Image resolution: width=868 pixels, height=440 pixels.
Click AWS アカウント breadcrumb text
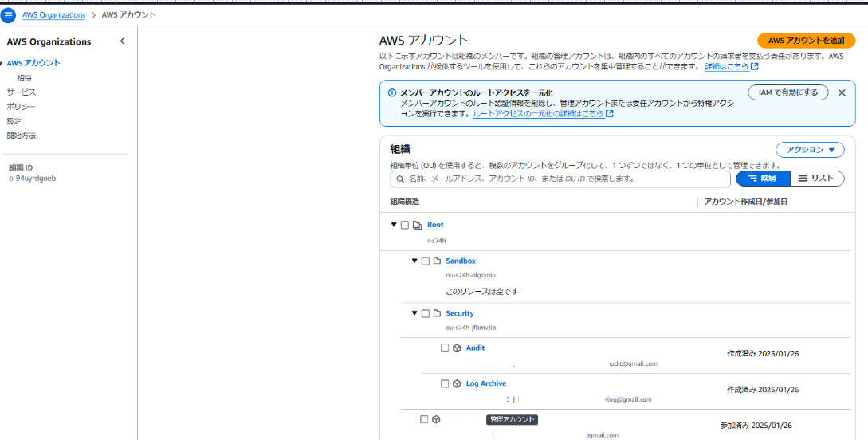[129, 15]
